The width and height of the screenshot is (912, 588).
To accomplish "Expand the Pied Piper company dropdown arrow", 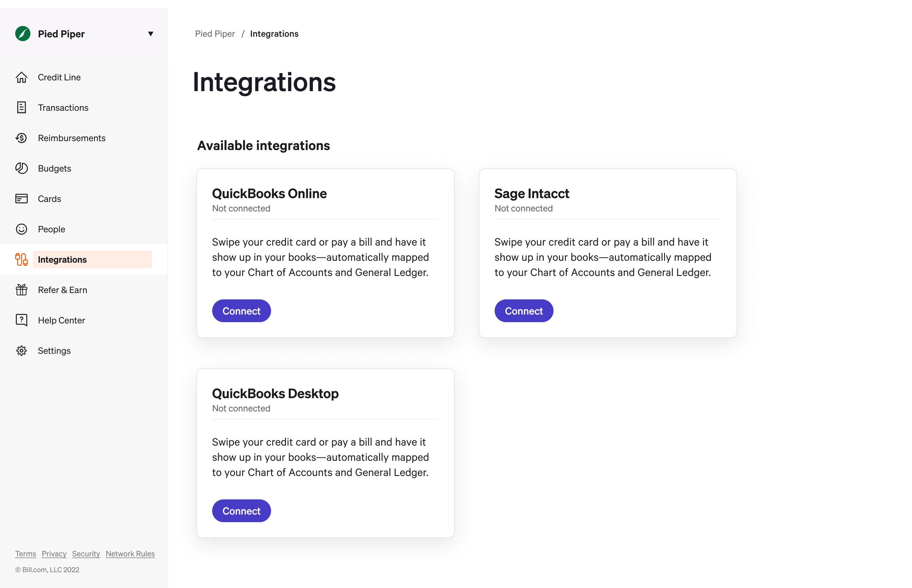I will [x=150, y=34].
